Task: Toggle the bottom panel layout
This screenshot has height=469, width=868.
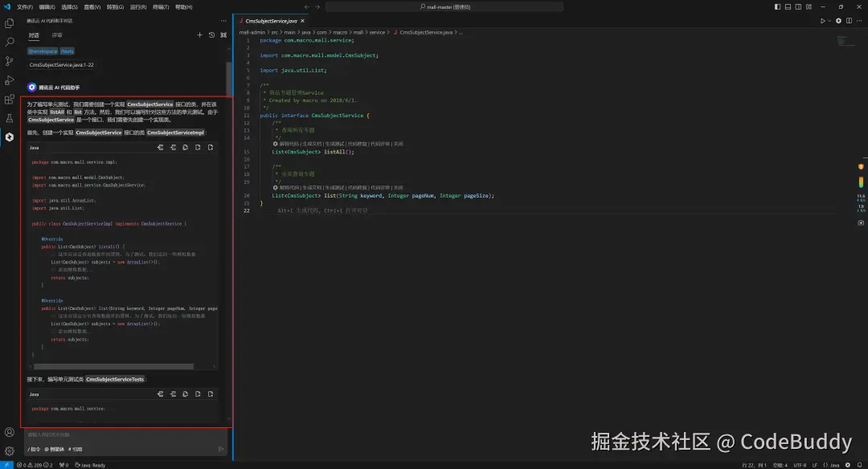Action: pyautogui.click(x=788, y=6)
